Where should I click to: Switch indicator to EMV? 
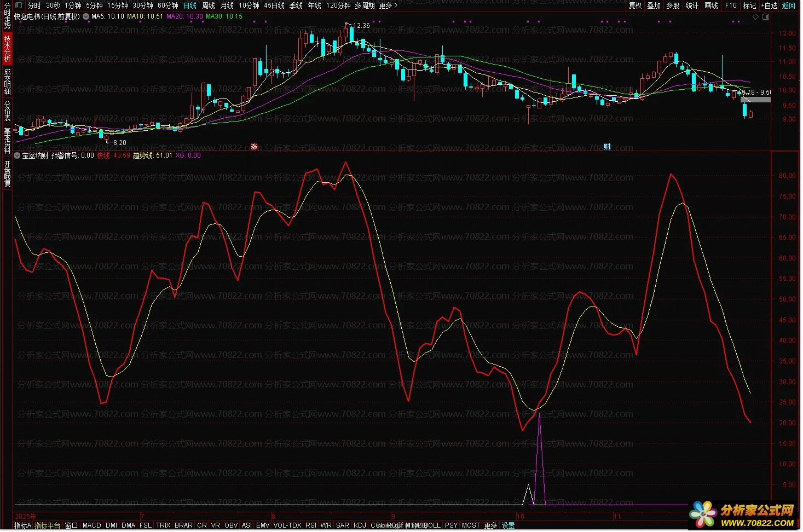263,525
